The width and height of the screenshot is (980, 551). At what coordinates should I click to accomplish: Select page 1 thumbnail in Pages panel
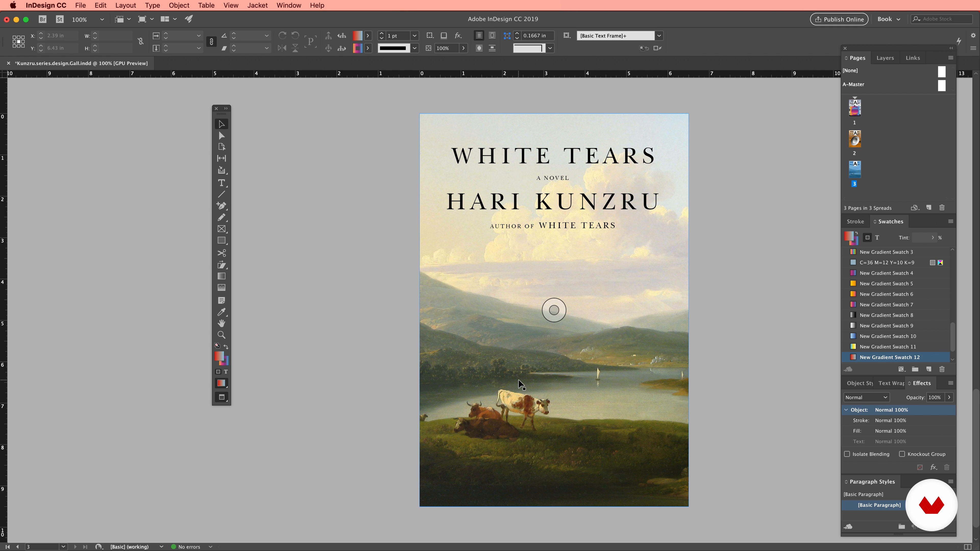(x=855, y=108)
